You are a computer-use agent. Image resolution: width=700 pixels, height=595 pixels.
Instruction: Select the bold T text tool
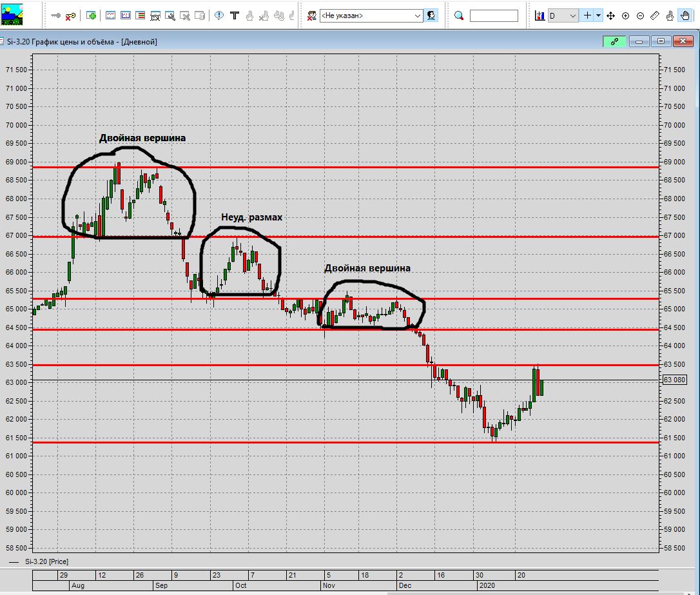tap(235, 15)
